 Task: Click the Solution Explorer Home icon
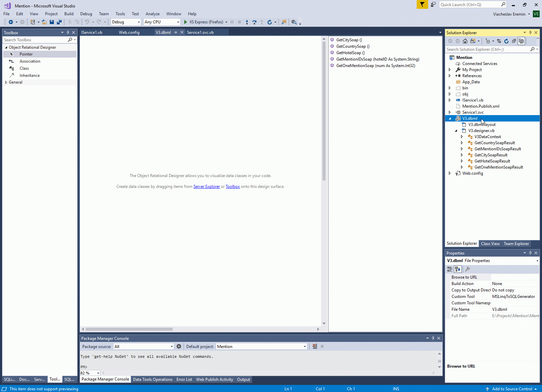coord(465,41)
